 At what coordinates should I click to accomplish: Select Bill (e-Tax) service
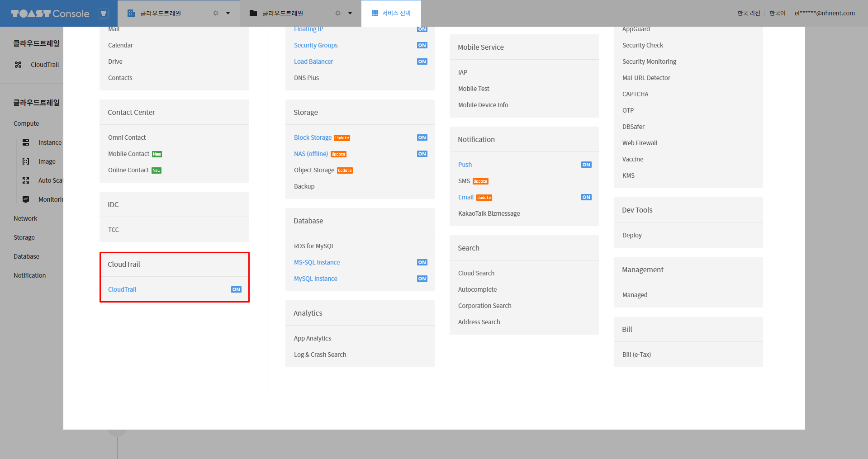click(636, 355)
